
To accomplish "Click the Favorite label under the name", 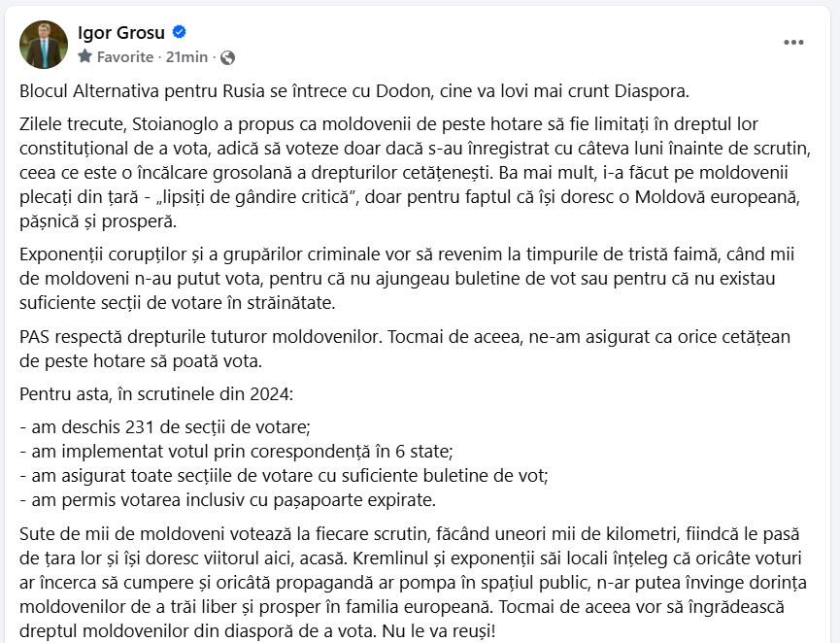I will (x=125, y=56).
